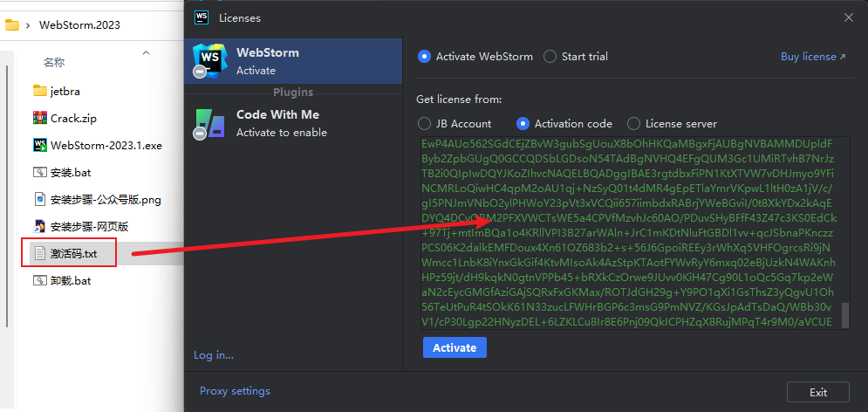Open WebStorm.2023 breadcrumb in address bar
This screenshot has height=412, width=868.
[x=79, y=25]
